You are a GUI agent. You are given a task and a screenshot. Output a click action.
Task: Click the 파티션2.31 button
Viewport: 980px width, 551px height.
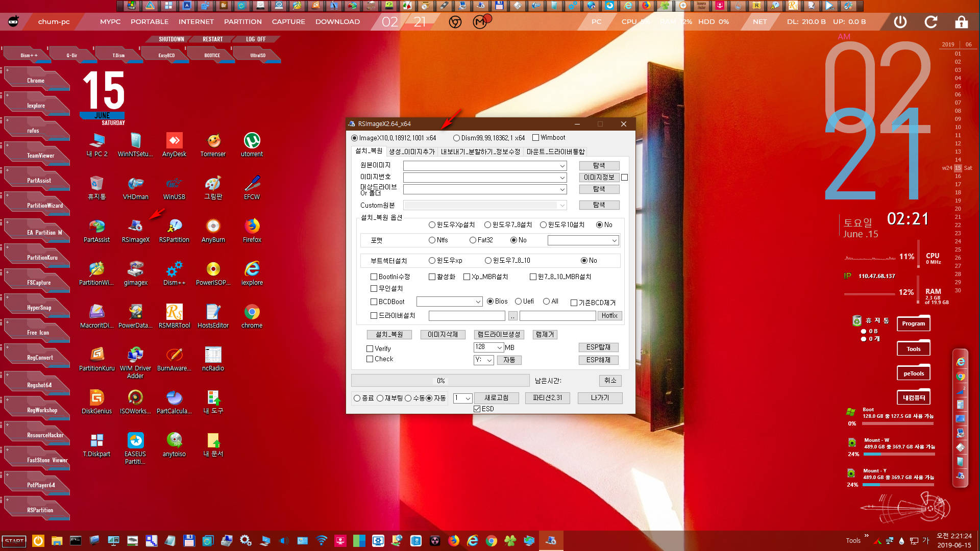pyautogui.click(x=548, y=398)
